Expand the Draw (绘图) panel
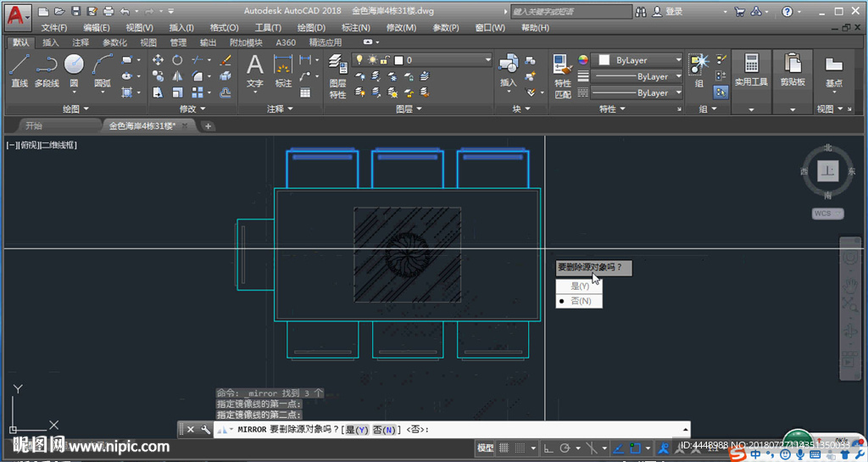 point(75,109)
